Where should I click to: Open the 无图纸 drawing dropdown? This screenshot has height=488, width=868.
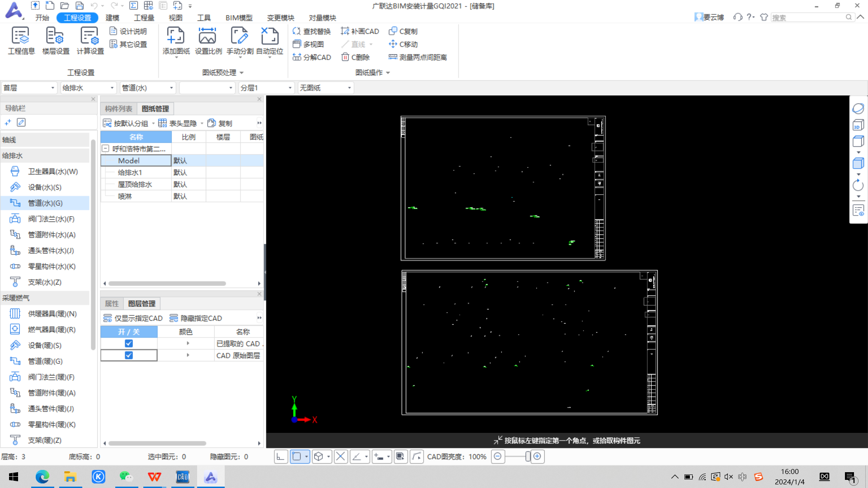click(325, 88)
